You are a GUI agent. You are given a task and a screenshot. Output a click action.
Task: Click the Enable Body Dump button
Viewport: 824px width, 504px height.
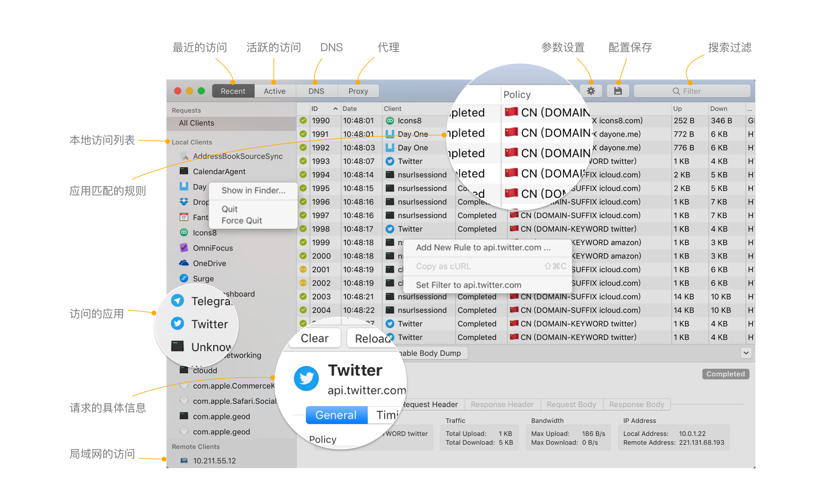tap(433, 353)
